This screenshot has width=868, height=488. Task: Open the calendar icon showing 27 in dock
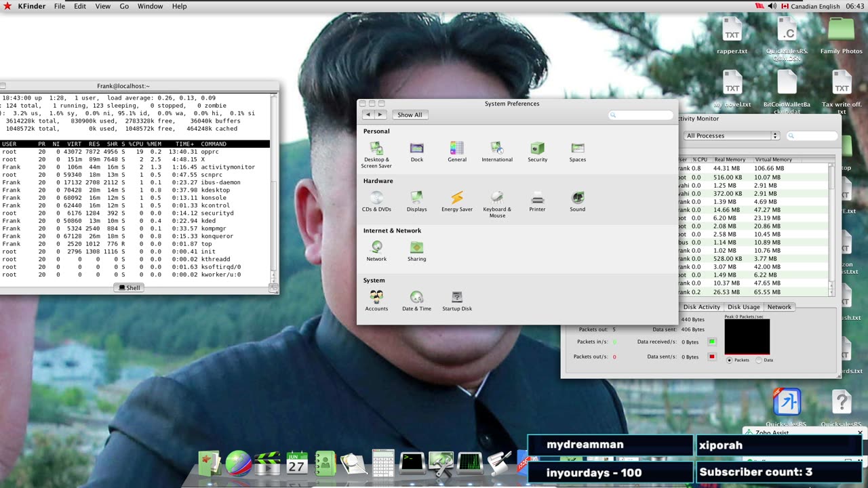pyautogui.click(x=296, y=464)
